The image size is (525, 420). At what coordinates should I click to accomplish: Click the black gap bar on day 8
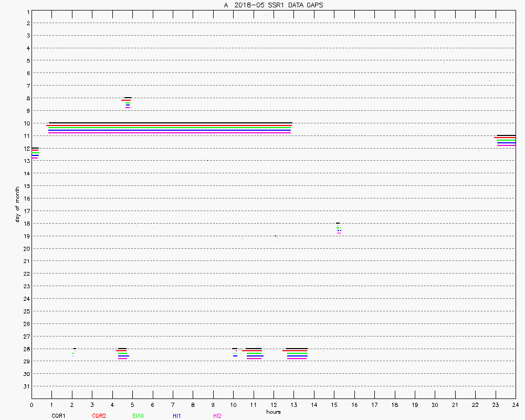pos(128,98)
